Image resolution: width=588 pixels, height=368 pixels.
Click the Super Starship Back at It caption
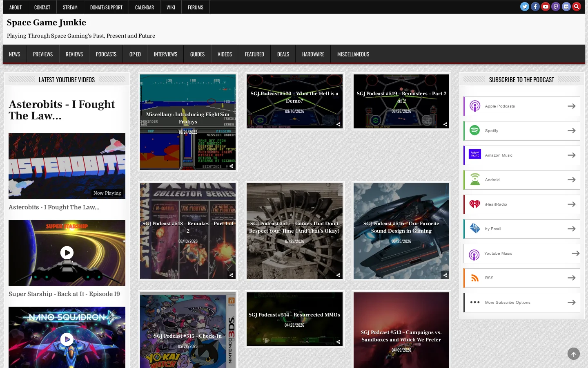coord(64,294)
